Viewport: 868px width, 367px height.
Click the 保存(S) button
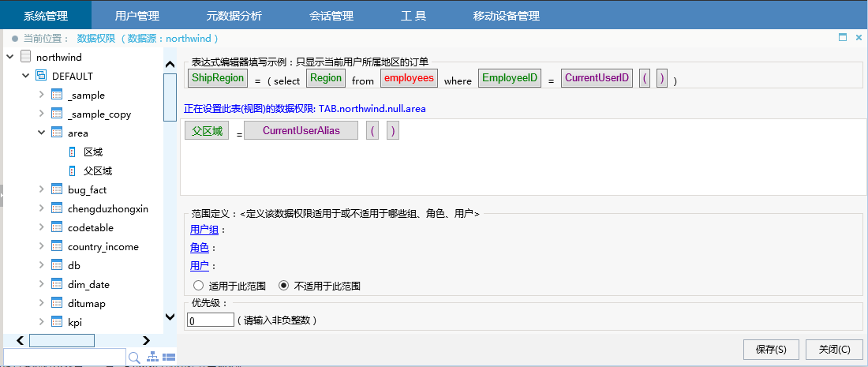(x=771, y=350)
